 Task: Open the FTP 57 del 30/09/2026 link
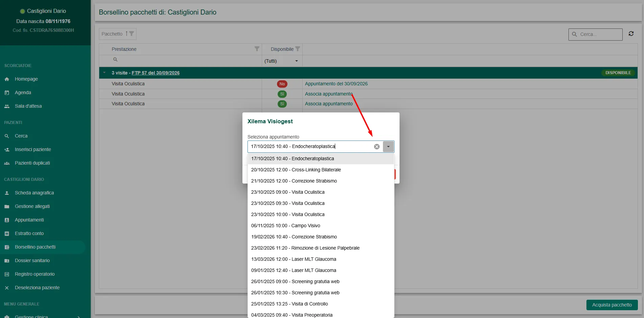coord(155,73)
